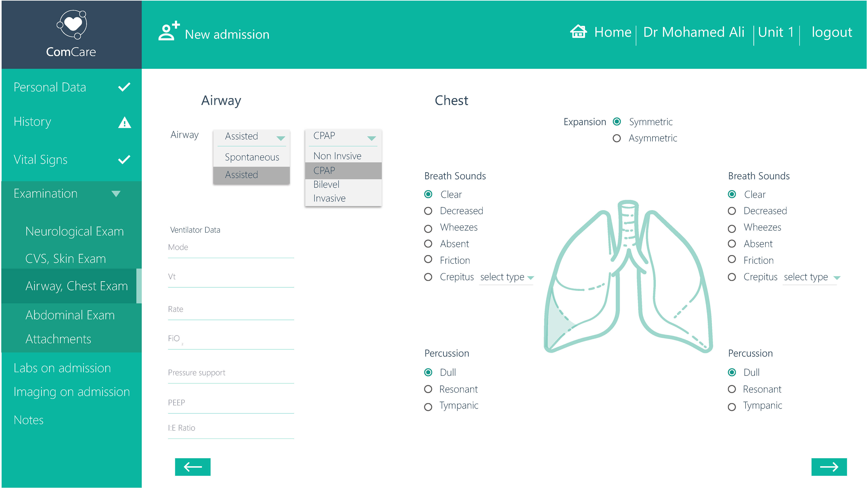Screen dimensions: 868x488
Task: Click the logout link
Action: (x=831, y=32)
